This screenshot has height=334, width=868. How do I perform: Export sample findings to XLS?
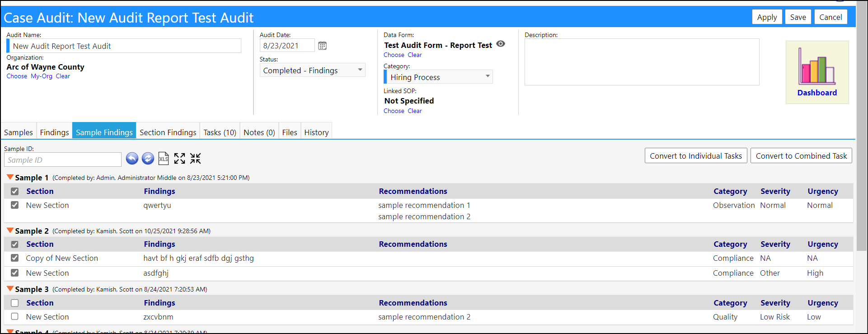[x=164, y=158]
